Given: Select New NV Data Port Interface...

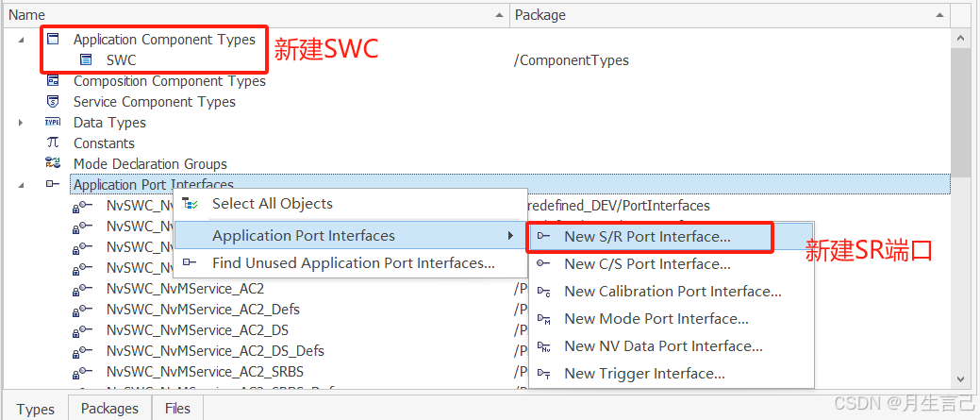Looking at the screenshot, I should click(672, 346).
